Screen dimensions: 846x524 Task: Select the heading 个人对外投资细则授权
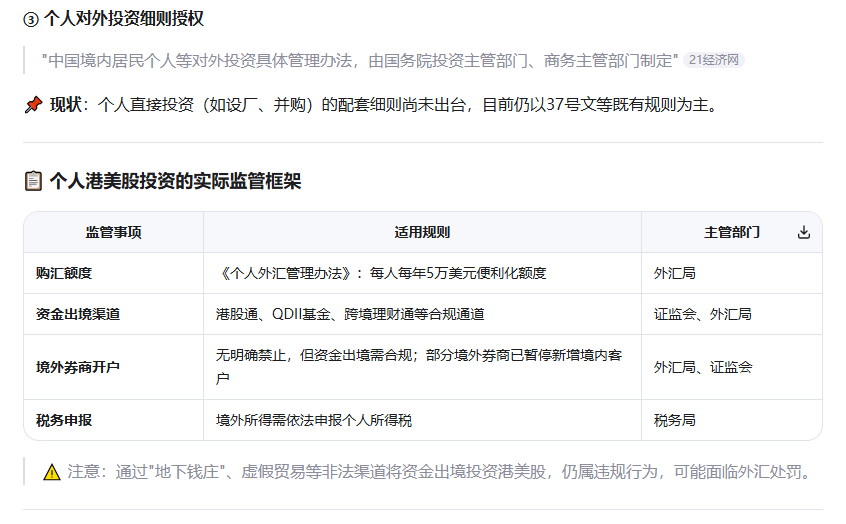pos(124,19)
